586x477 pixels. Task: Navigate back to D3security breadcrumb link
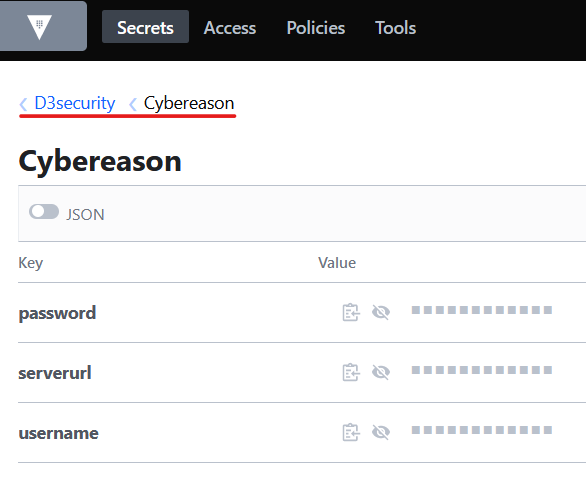(75, 103)
